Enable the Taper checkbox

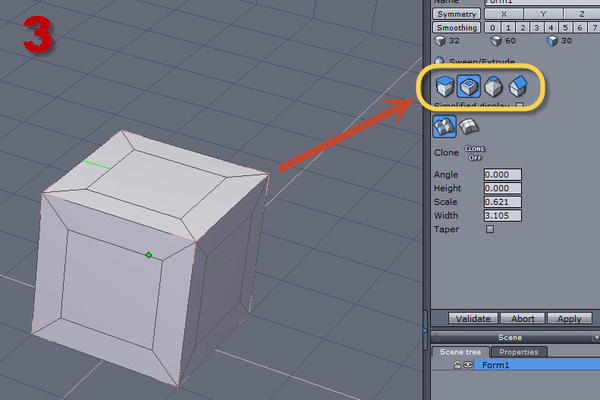pyautogui.click(x=490, y=229)
